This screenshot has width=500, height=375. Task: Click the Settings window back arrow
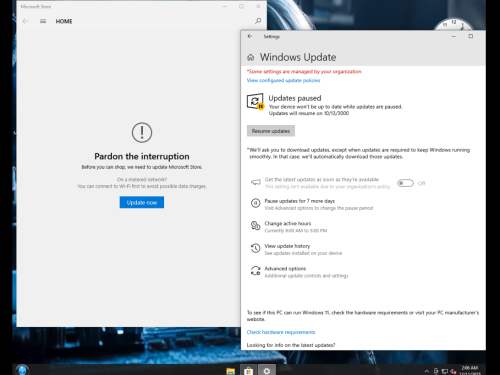[250, 36]
